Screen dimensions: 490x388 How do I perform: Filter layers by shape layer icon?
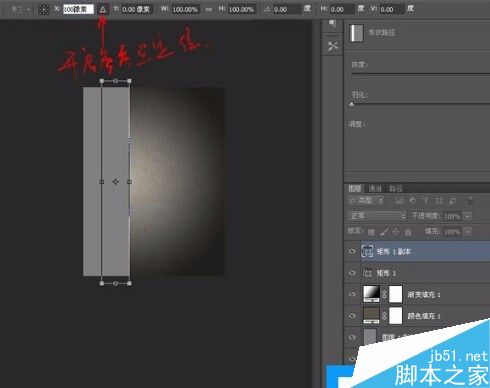point(439,201)
